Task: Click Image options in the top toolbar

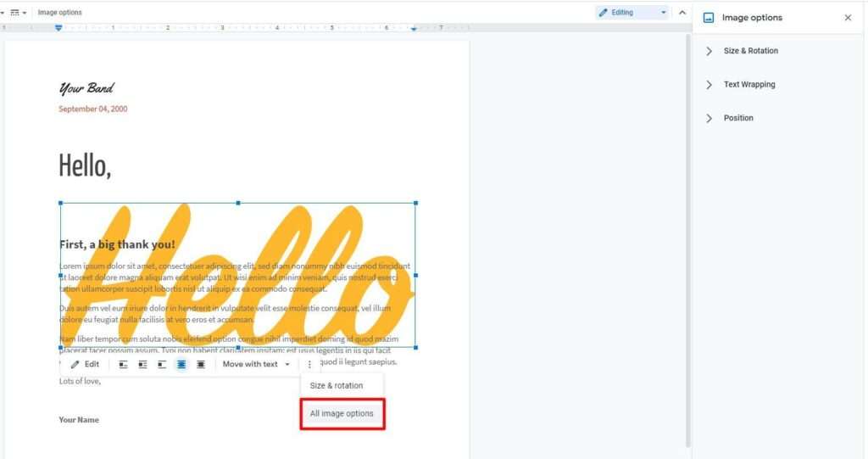Action: tap(60, 12)
